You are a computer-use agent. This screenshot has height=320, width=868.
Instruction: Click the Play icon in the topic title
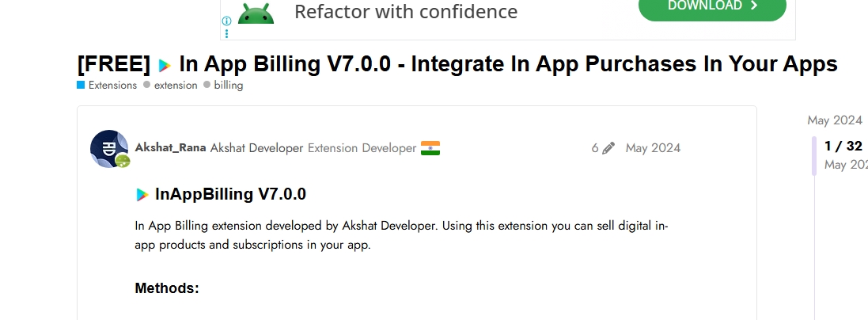[x=165, y=65]
